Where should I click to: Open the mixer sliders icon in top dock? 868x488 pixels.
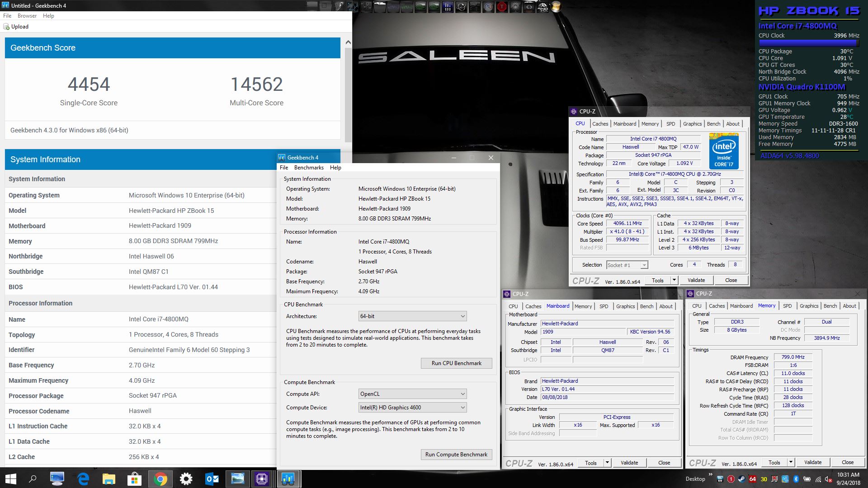[366, 6]
